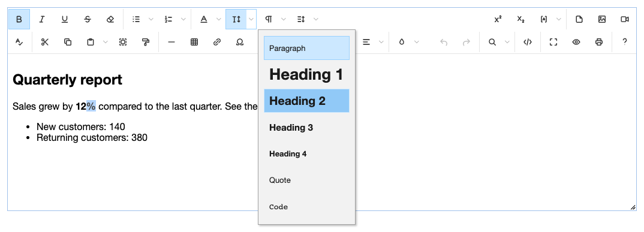Click the paragraph format pilcrow icon
Screen dimensions: 644x232
(x=269, y=19)
